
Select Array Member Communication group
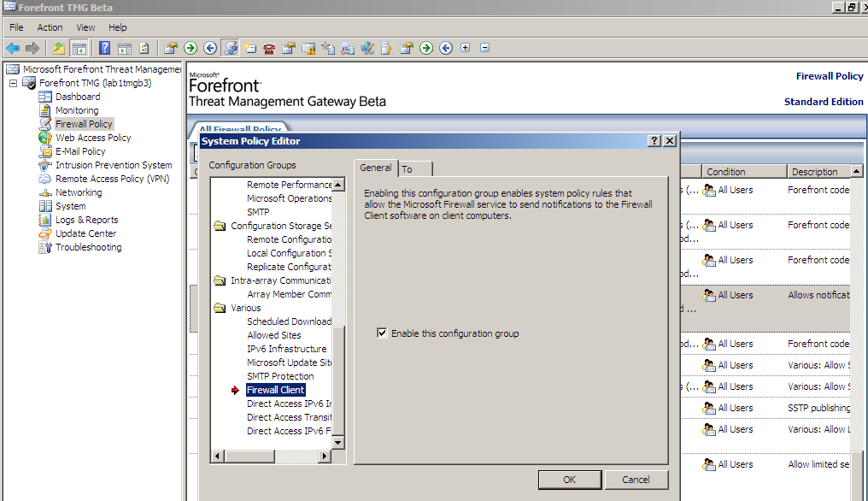point(289,294)
